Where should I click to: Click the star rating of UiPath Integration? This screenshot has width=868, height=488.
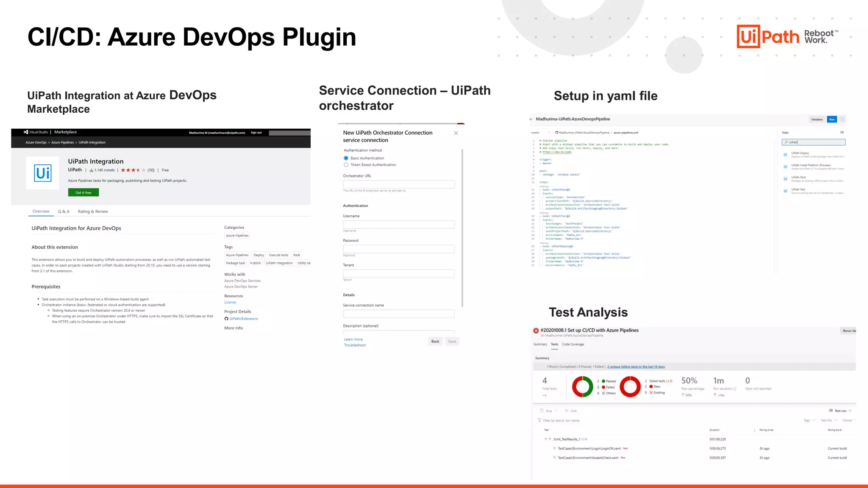click(x=133, y=170)
